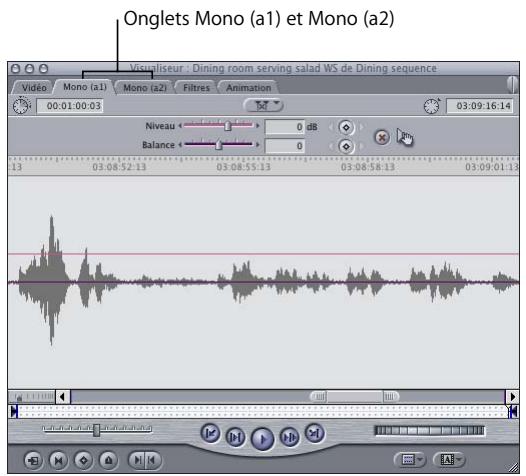Click the window resize grip corner

click(513, 467)
